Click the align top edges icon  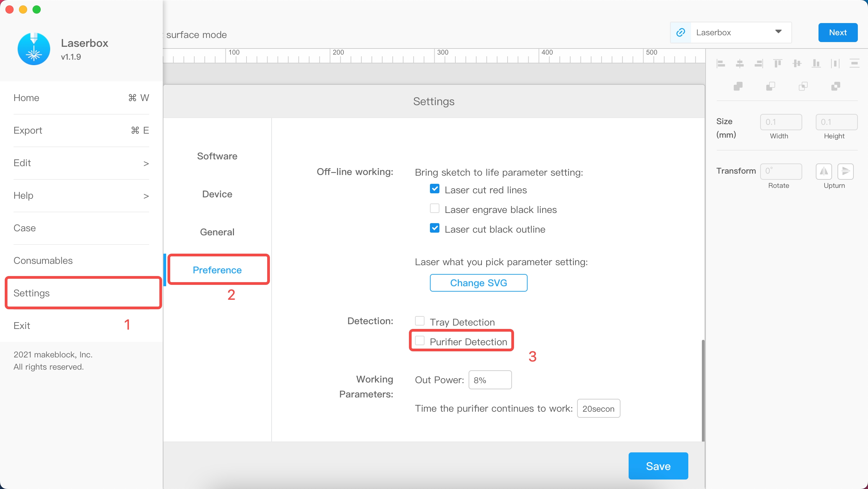pyautogui.click(x=777, y=63)
